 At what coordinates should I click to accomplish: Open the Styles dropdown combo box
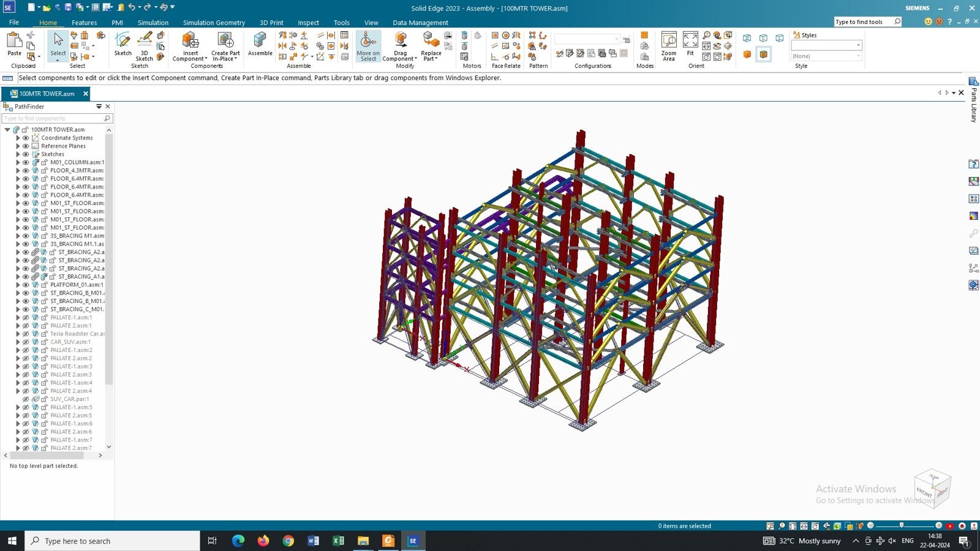[826, 45]
